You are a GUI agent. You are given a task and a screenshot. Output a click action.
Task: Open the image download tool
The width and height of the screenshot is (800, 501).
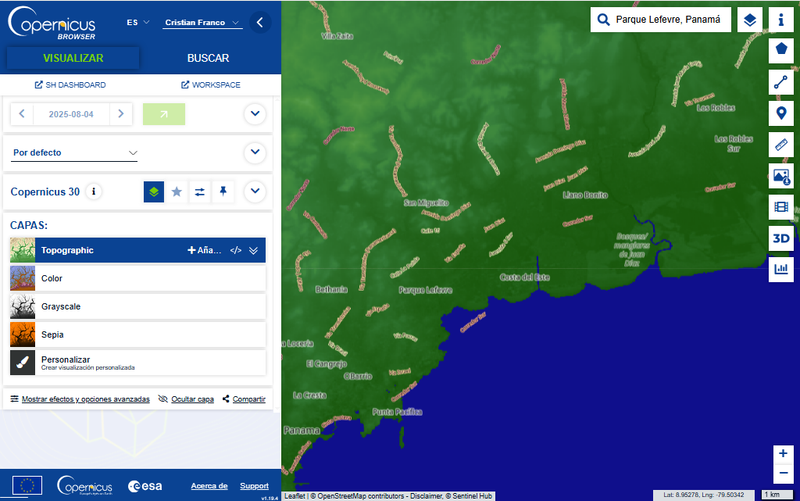click(781, 177)
